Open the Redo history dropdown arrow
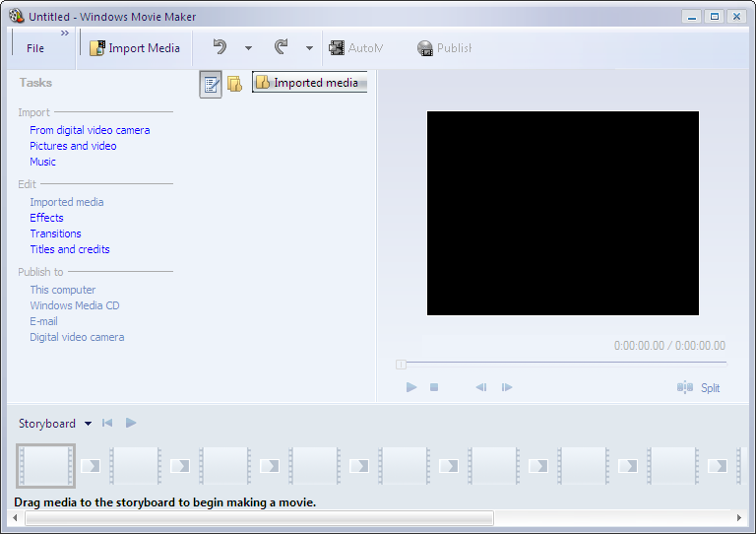This screenshot has height=534, width=756. (309, 48)
